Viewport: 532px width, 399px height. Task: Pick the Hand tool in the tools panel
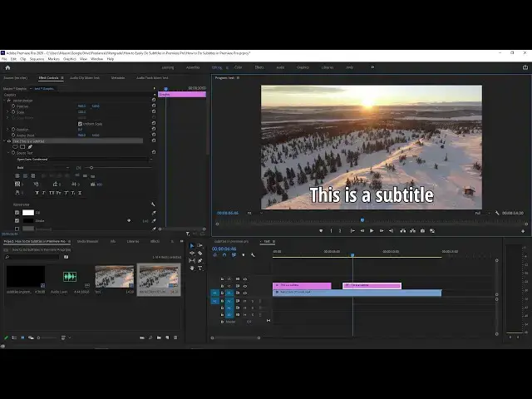[192, 268]
